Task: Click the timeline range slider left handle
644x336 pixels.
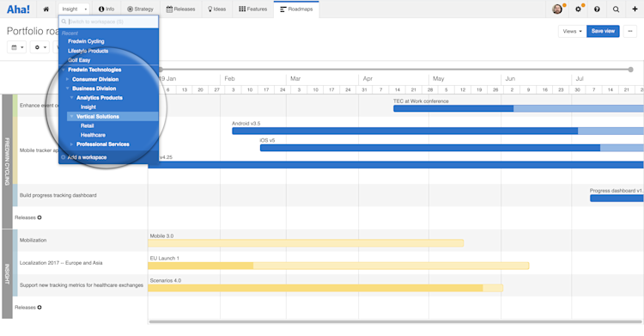Action: (161, 70)
